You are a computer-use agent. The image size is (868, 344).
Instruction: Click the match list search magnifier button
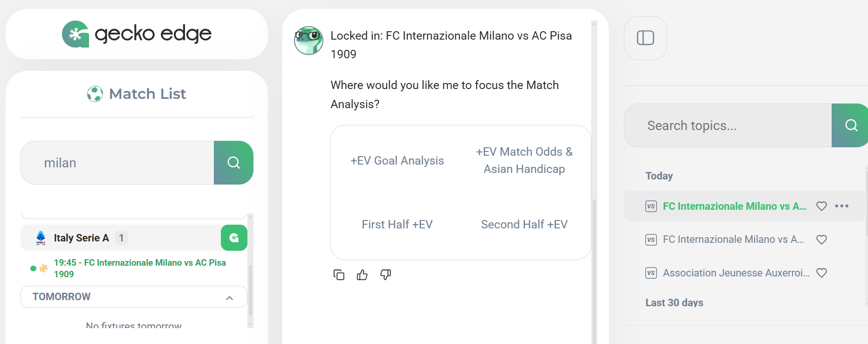click(x=233, y=163)
